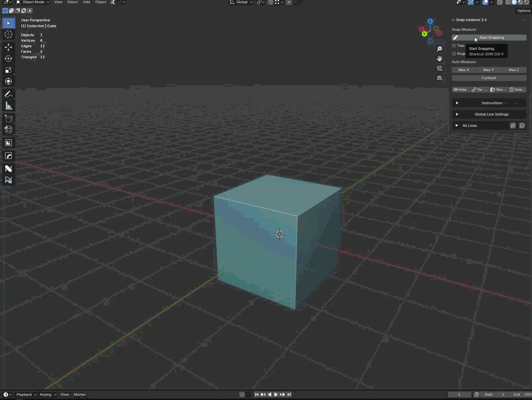Click the Furthest auto measure button
The height and width of the screenshot is (400, 532).
click(489, 78)
